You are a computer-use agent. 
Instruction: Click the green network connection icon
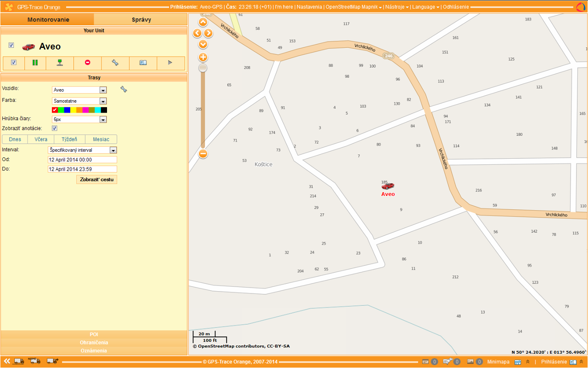(x=60, y=63)
